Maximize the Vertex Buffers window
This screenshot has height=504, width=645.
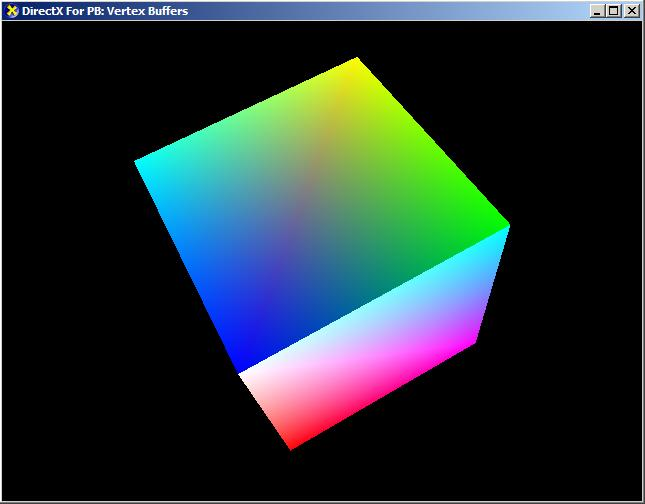coord(613,11)
